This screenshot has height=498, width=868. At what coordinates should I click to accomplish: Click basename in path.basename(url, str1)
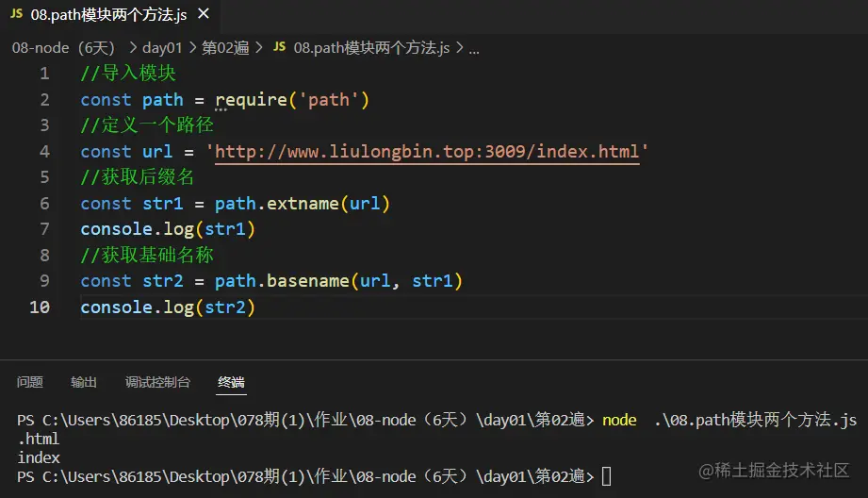(x=308, y=281)
